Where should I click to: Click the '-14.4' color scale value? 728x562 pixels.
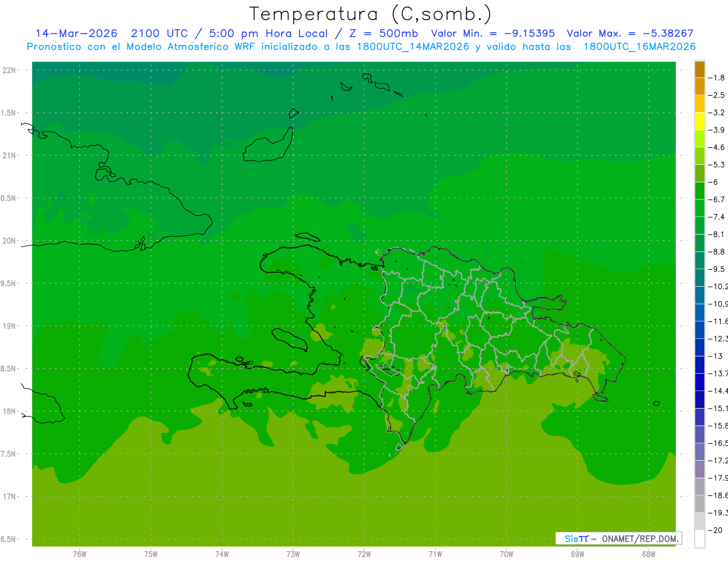pos(718,391)
